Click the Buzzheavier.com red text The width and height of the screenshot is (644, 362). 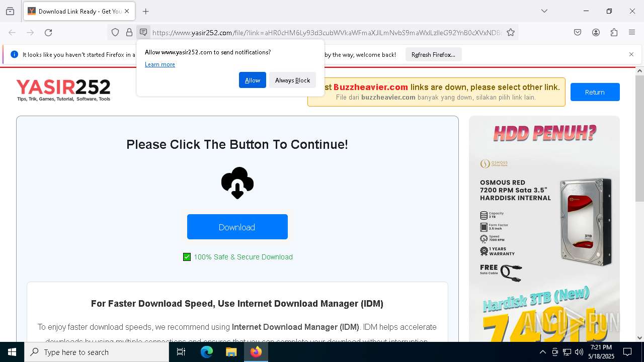tap(371, 87)
